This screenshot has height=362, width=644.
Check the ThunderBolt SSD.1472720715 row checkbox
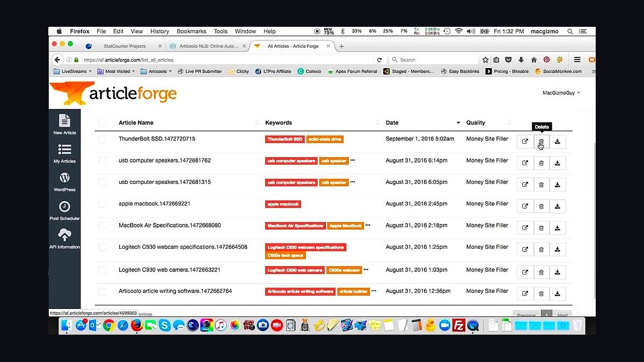click(x=103, y=139)
